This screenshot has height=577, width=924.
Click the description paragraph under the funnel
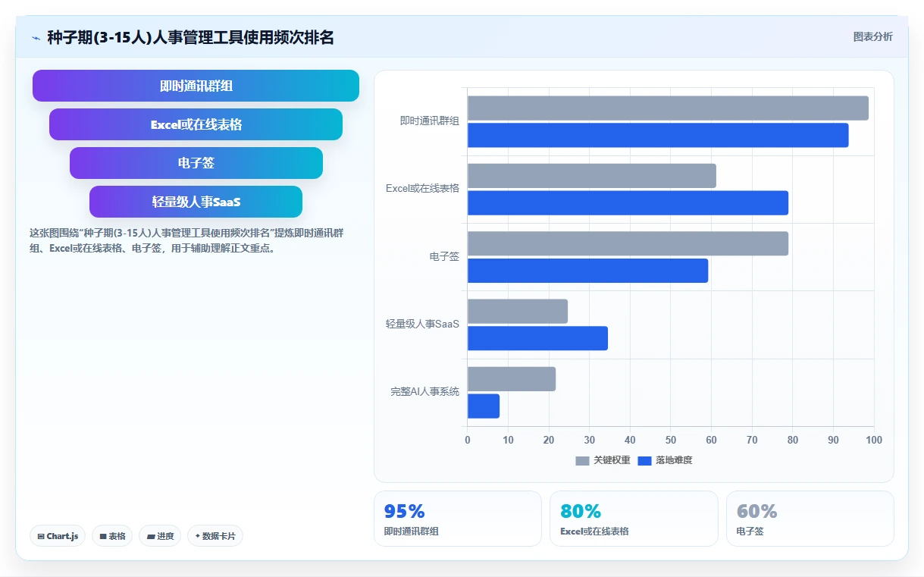tap(186, 240)
